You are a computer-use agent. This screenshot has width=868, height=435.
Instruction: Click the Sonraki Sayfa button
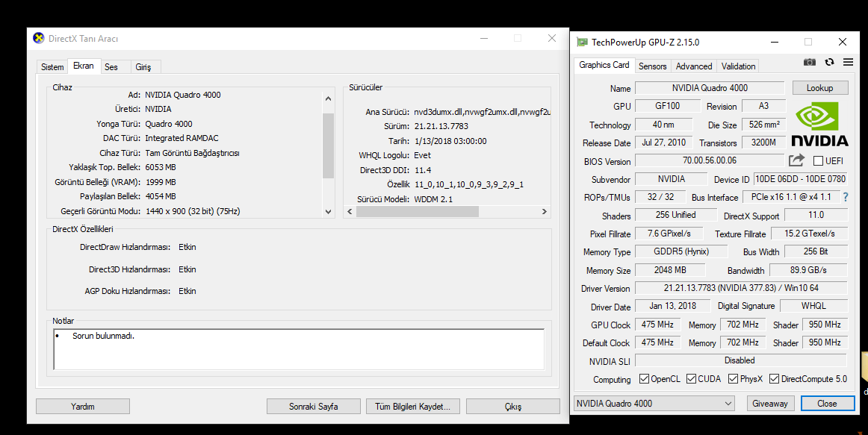point(313,406)
